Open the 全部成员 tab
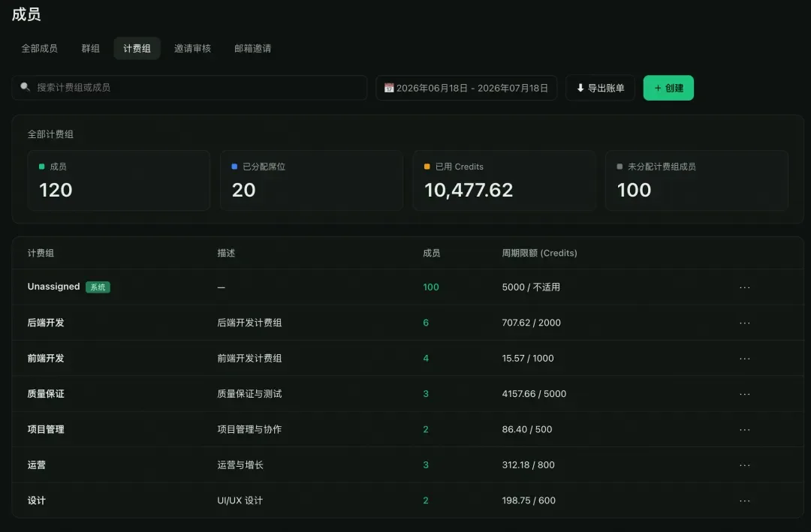Image resolution: width=811 pixels, height=532 pixels. point(39,48)
